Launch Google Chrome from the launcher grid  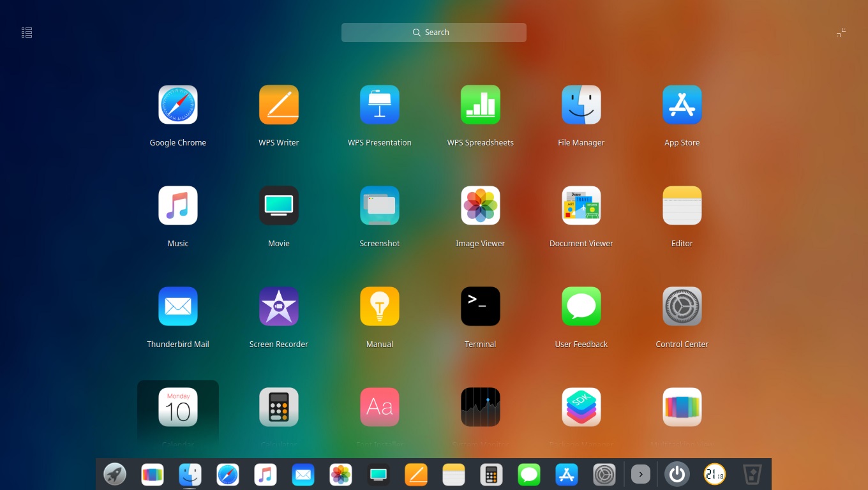tap(178, 105)
